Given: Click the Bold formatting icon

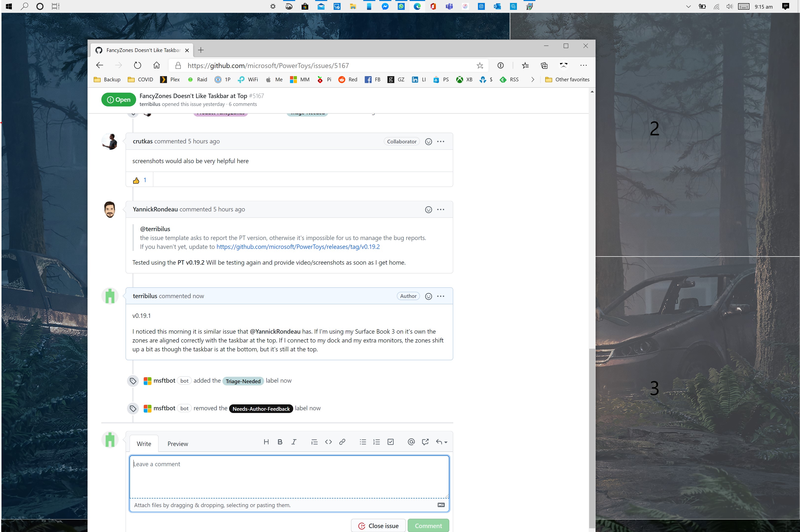Looking at the screenshot, I should pyautogui.click(x=280, y=442).
